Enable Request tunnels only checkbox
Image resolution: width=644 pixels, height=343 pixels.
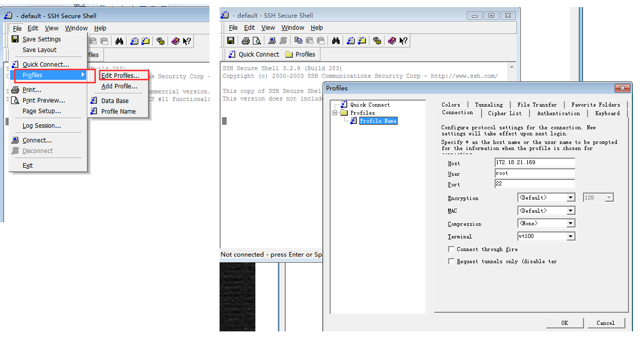tap(451, 261)
